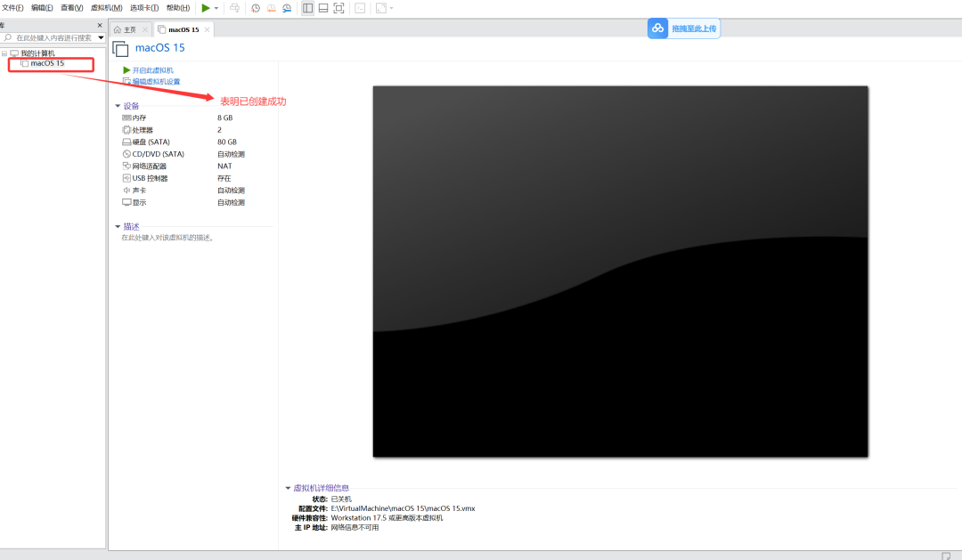Close the 主页 tab
The height and width of the screenshot is (560, 962).
pyautogui.click(x=145, y=29)
